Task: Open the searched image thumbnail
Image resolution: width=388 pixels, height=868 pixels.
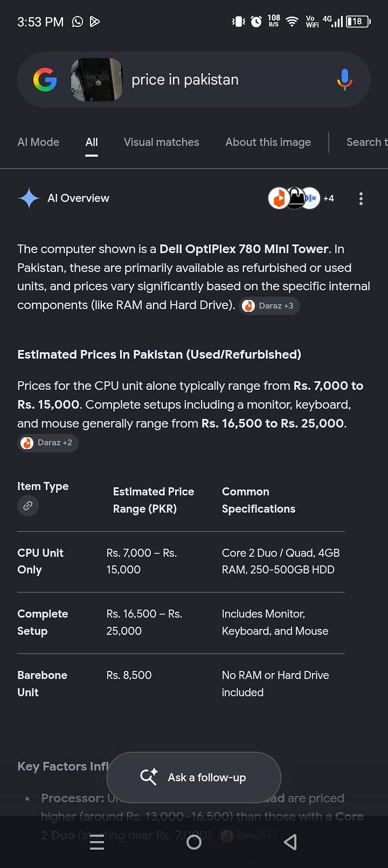Action: point(97,80)
